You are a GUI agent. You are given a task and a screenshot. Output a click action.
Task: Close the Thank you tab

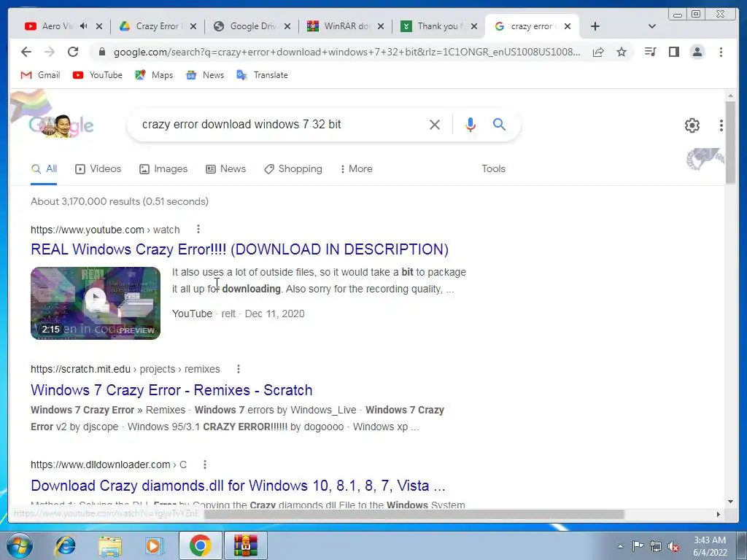pyautogui.click(x=474, y=26)
